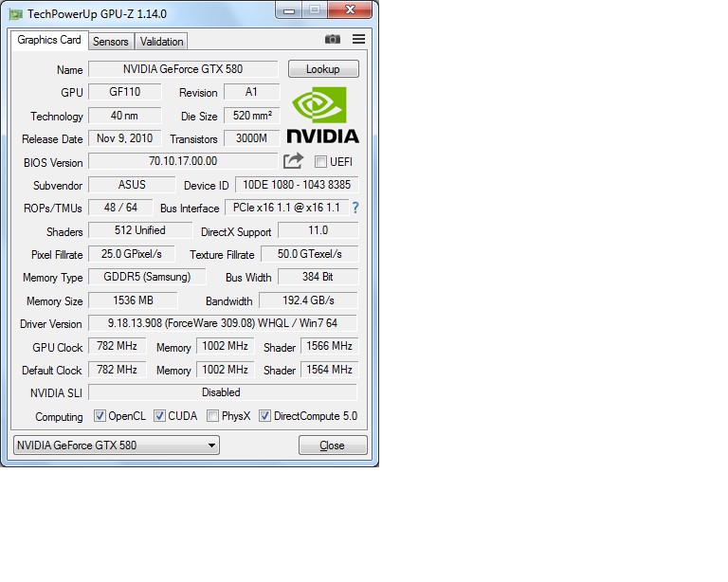728x582 pixels.
Task: Click the Texture Fillrate 50.0 GTexel/s
Action: (310, 254)
